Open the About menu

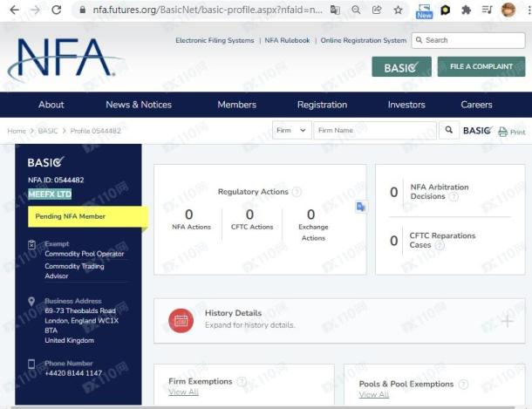click(51, 105)
